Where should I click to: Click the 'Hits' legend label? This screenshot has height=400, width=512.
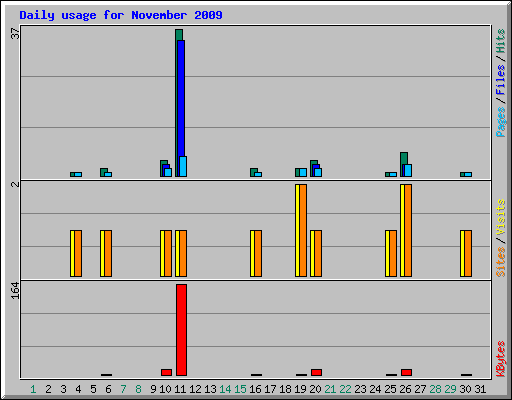coord(500,41)
